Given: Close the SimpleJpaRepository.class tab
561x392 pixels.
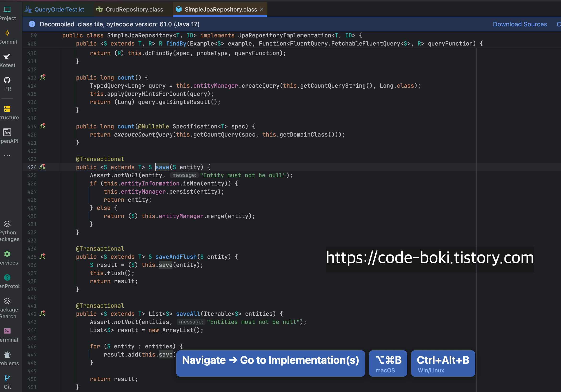Looking at the screenshot, I should click(262, 9).
